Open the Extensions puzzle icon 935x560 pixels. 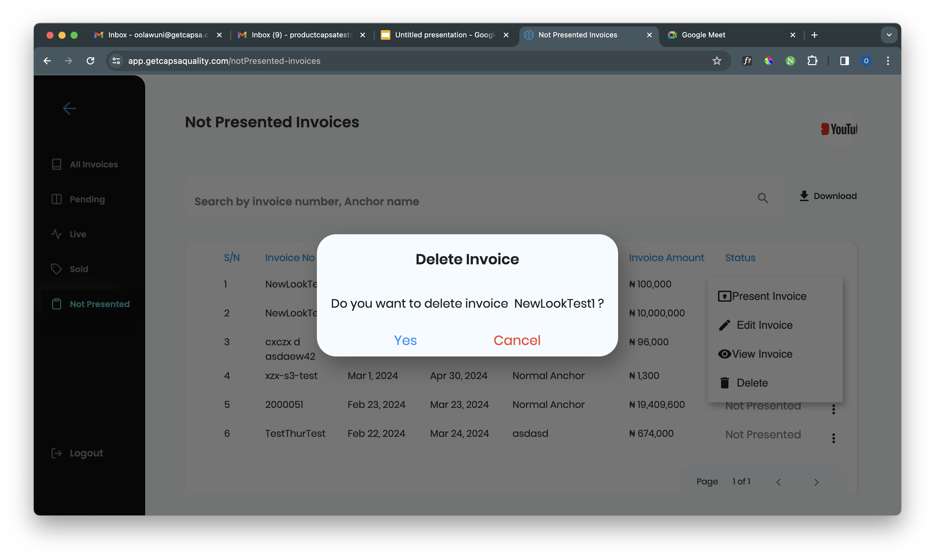(x=812, y=61)
